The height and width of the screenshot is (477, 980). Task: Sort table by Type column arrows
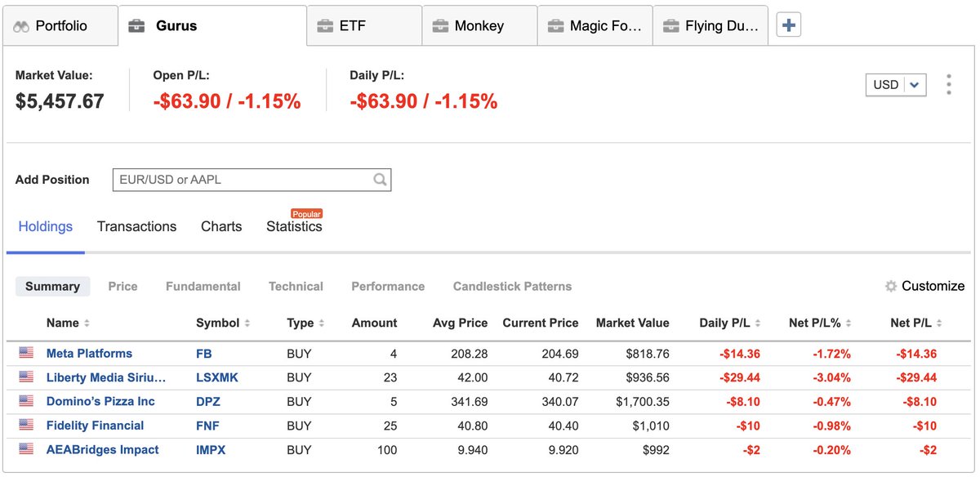click(x=322, y=323)
